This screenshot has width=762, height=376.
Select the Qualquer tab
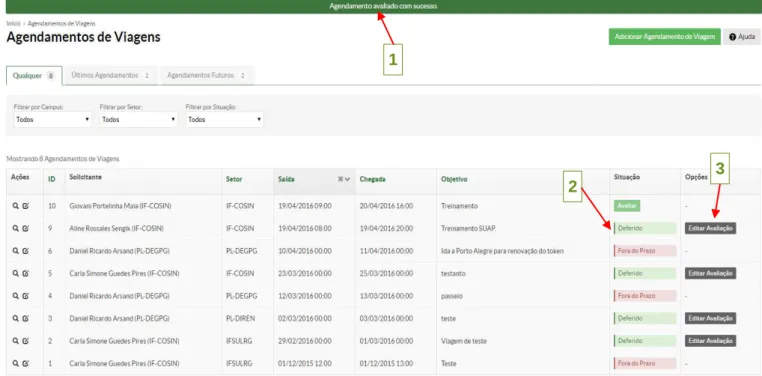tap(34, 76)
